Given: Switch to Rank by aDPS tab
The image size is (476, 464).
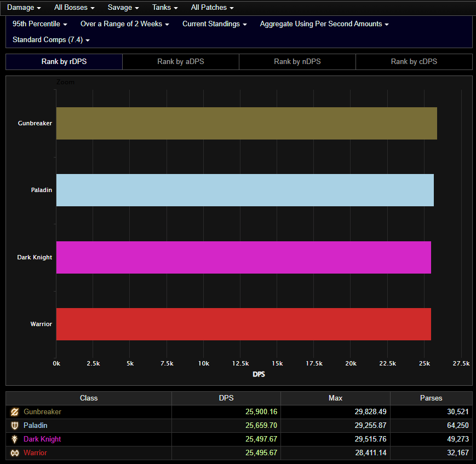Looking at the screenshot, I should [181, 62].
